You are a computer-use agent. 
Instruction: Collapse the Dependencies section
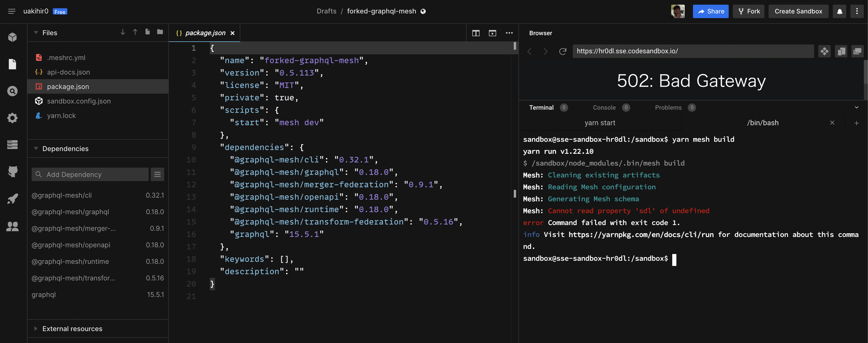coord(36,148)
